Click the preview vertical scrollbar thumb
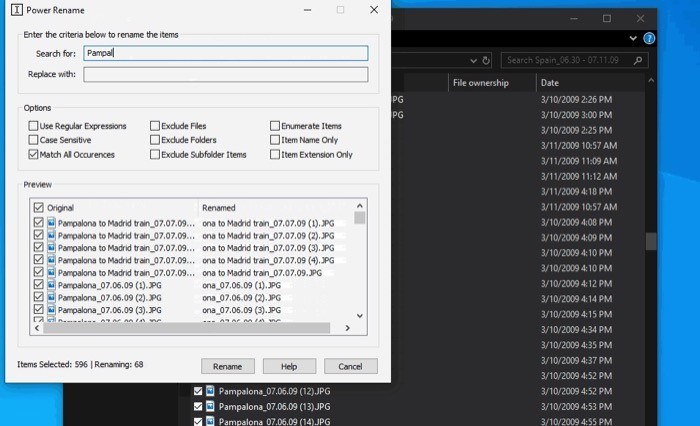The width and height of the screenshot is (700, 426). pyautogui.click(x=360, y=218)
